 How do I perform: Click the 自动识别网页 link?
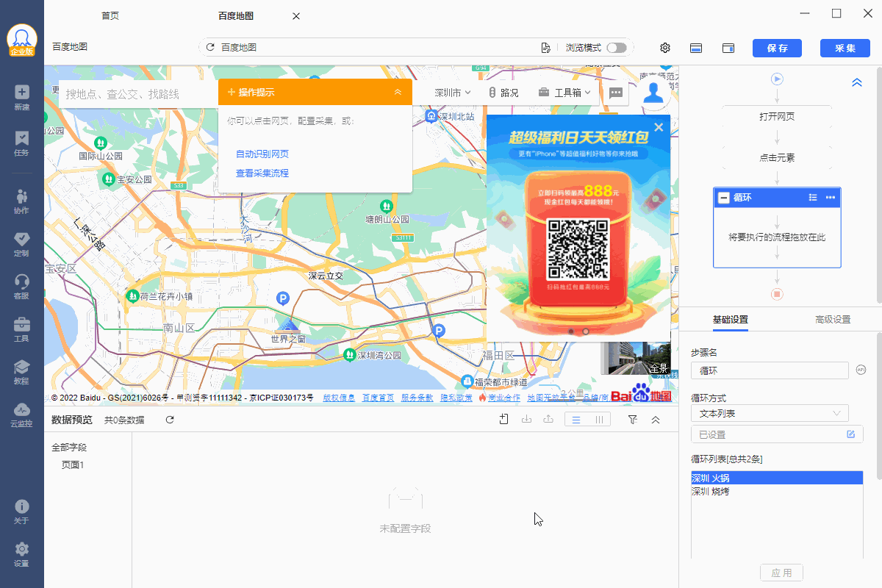click(262, 154)
